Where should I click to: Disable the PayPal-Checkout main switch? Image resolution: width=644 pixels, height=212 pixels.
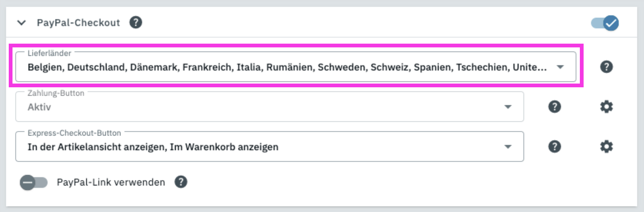tap(605, 23)
